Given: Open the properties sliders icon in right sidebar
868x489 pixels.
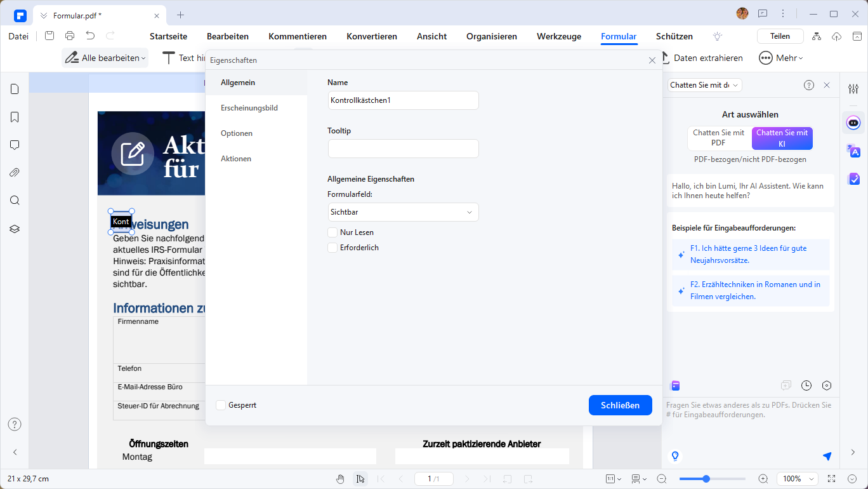Looking at the screenshot, I should point(853,89).
